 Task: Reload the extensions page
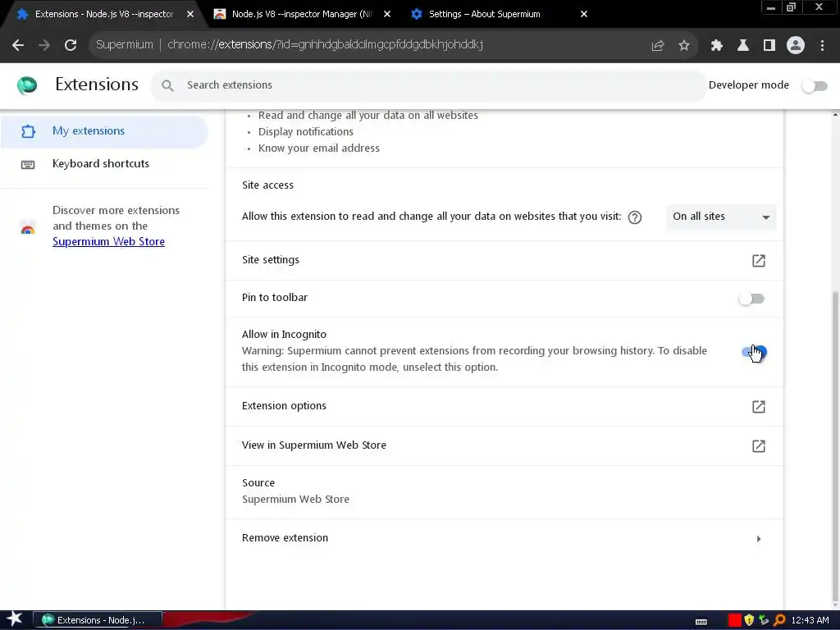click(x=71, y=45)
